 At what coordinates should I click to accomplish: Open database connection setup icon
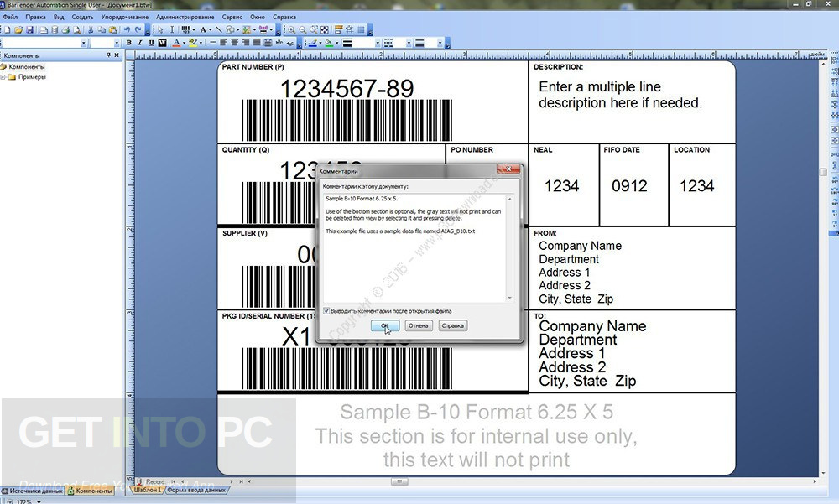(55, 30)
